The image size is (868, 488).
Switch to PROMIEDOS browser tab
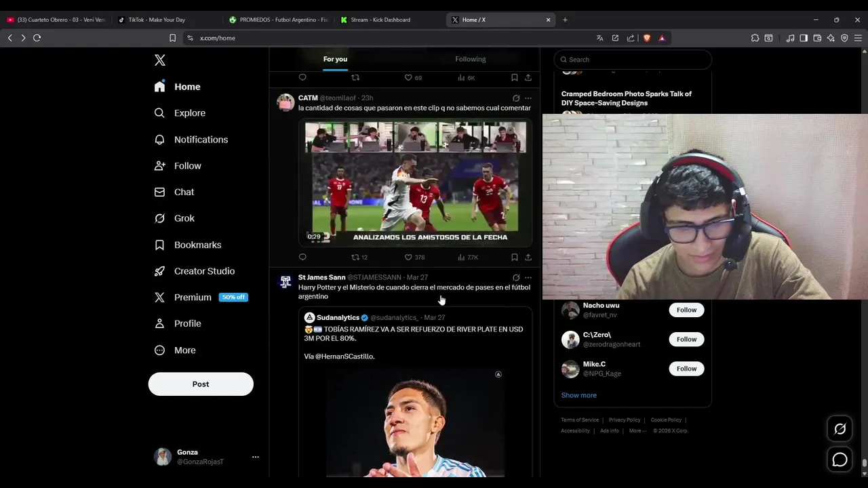278,20
